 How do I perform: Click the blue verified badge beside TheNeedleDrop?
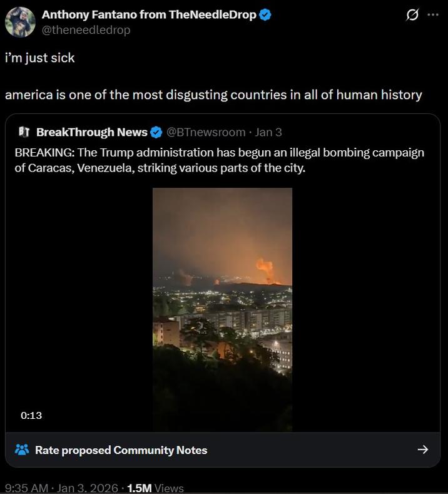[265, 15]
